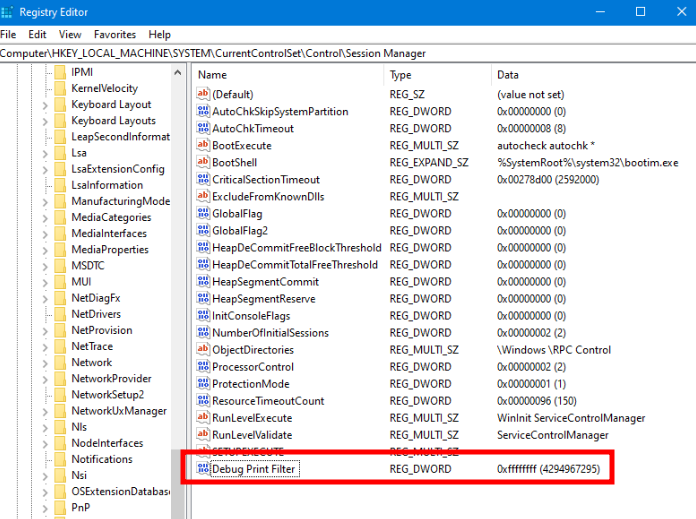
Task: Click the folder icon beside NetworkProvider
Action: (x=59, y=379)
